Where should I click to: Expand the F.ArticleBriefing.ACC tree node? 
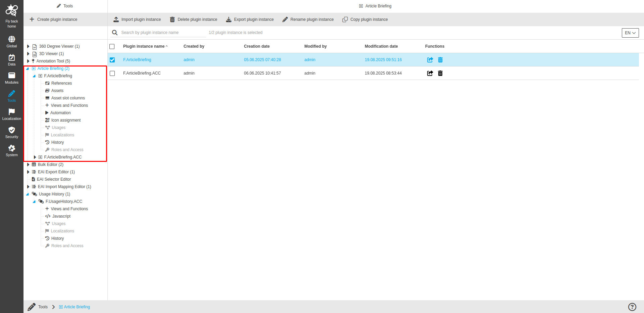pyautogui.click(x=35, y=157)
